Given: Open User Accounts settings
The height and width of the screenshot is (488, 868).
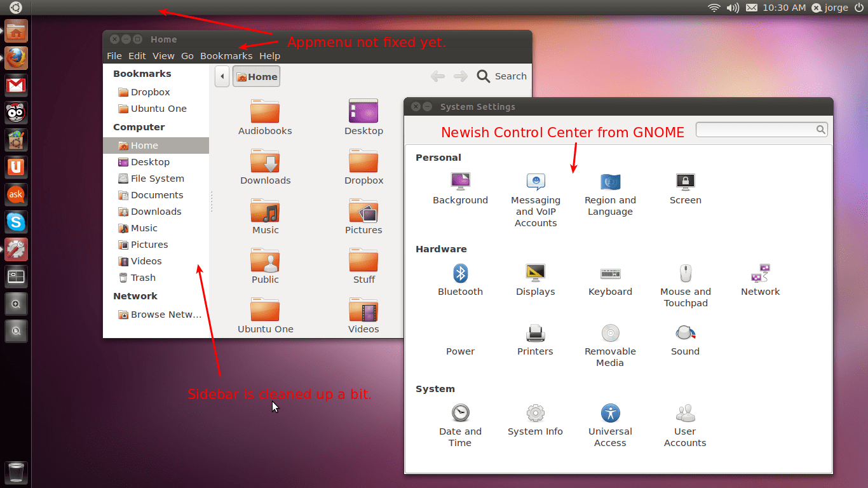Looking at the screenshot, I should pos(685,426).
